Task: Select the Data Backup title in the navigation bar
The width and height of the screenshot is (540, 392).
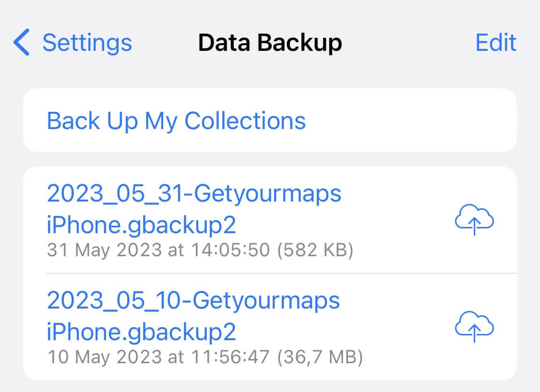Action: click(x=270, y=42)
